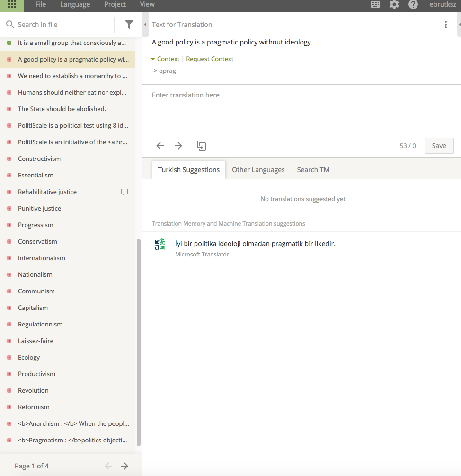This screenshot has height=476, width=461.
Task: Open settings gear icon
Action: (394, 5)
